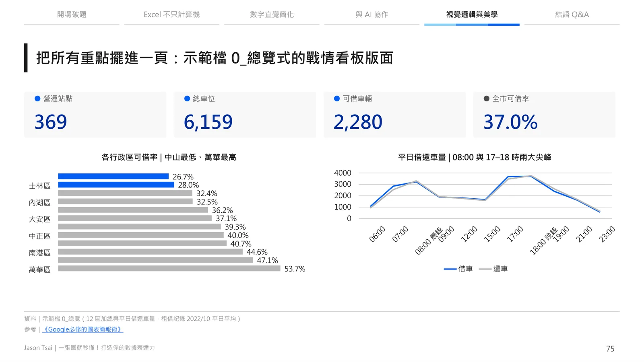Click the 37.0% KPI value
This screenshot has height=362, width=644.
coord(510,122)
